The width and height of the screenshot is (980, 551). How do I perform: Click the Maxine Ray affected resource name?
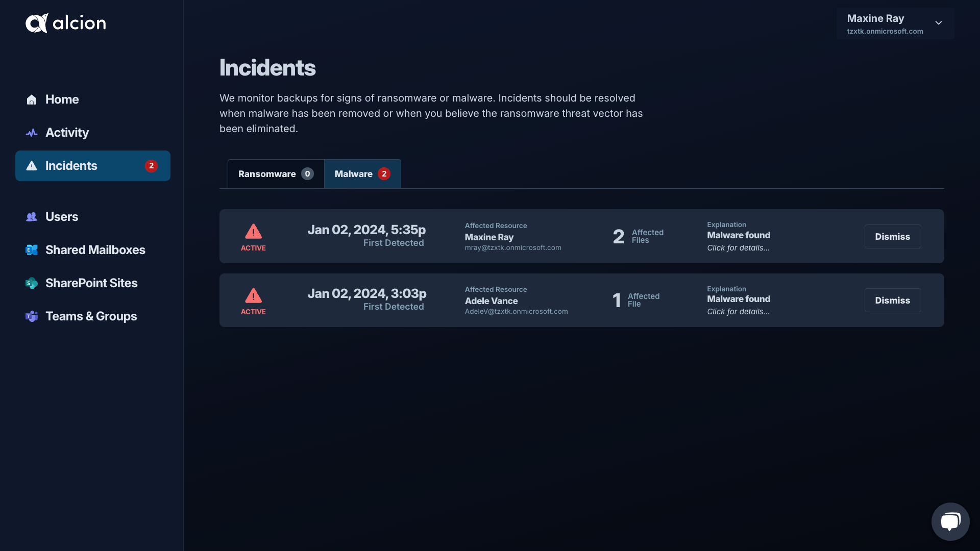click(489, 237)
